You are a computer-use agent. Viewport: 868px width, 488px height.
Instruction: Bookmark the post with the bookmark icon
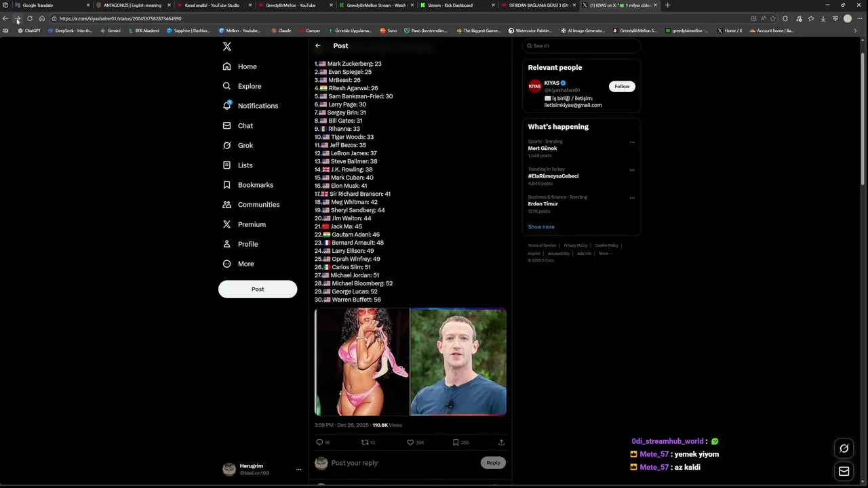pos(456,442)
